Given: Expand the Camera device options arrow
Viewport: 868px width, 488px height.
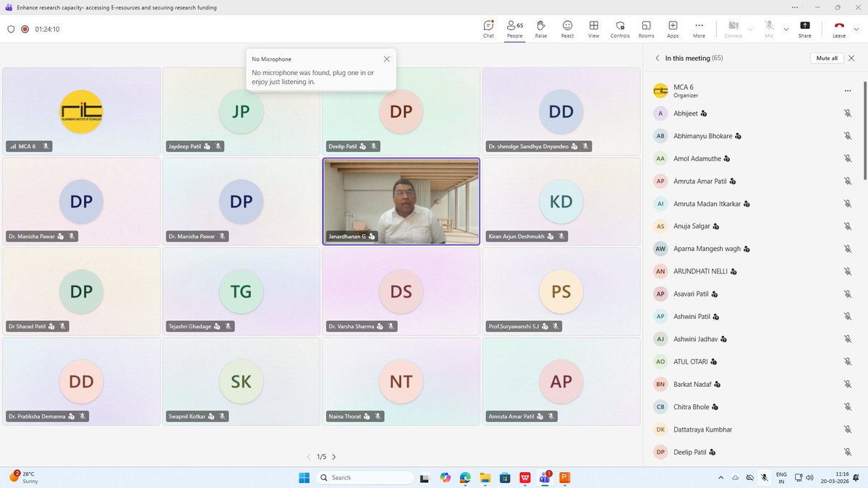Looking at the screenshot, I should click(x=750, y=29).
